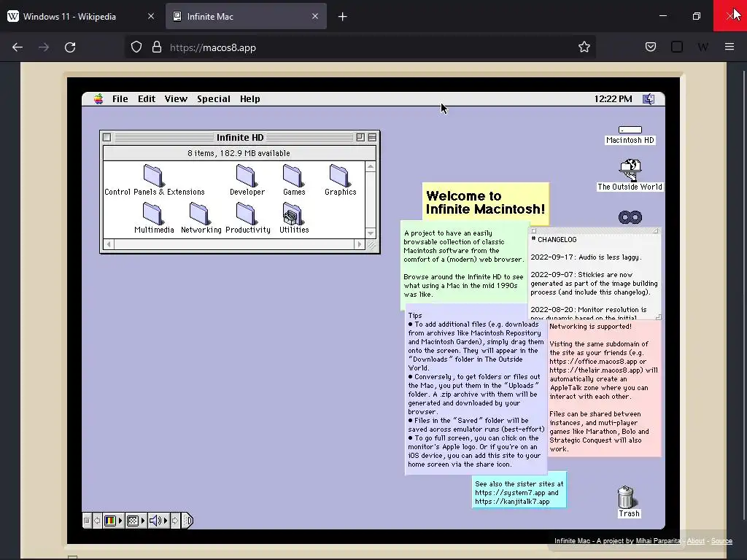Open the Edit menu

pyautogui.click(x=146, y=99)
